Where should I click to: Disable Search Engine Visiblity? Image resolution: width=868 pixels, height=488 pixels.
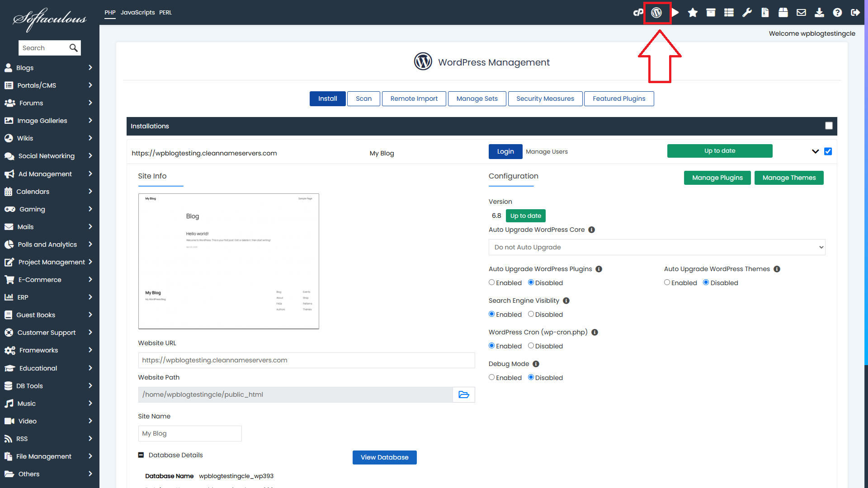pos(531,314)
